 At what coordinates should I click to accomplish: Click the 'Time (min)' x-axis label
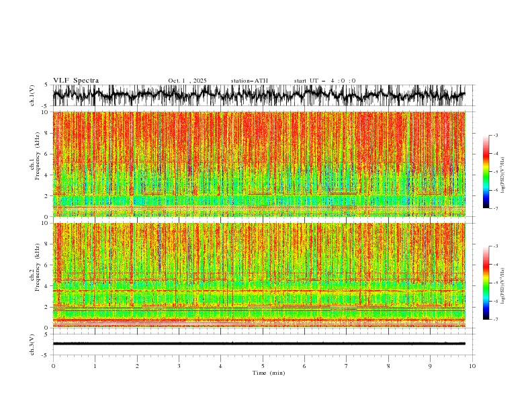coord(269,373)
